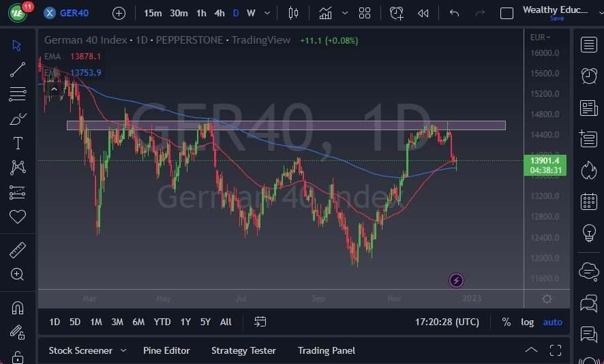Open the alerts clock panel
This screenshot has height=364, width=604.
point(588,76)
